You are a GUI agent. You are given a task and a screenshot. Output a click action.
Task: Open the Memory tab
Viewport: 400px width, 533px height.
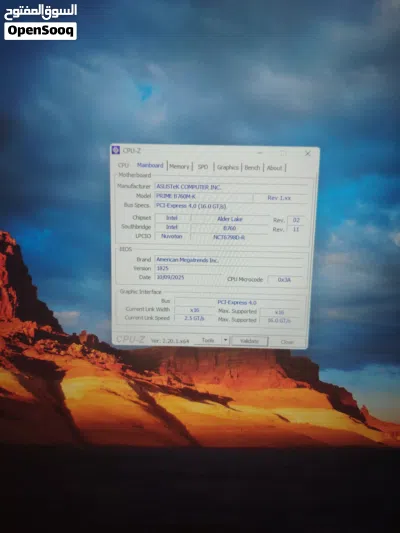pyautogui.click(x=179, y=167)
